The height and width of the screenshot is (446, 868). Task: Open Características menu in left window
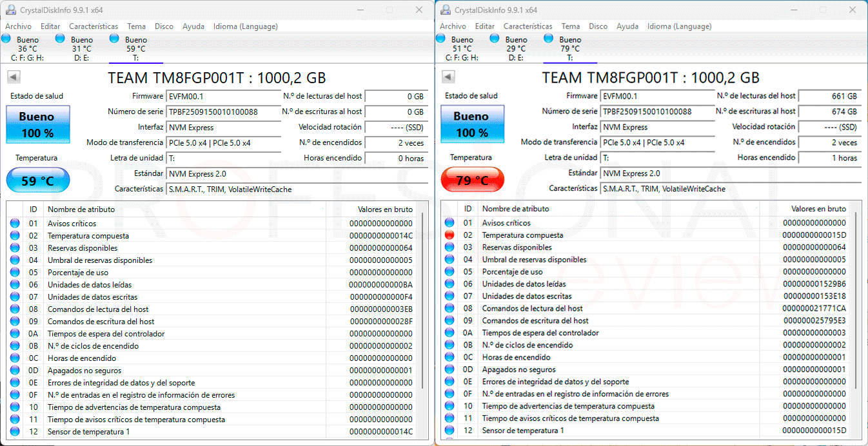click(x=94, y=26)
